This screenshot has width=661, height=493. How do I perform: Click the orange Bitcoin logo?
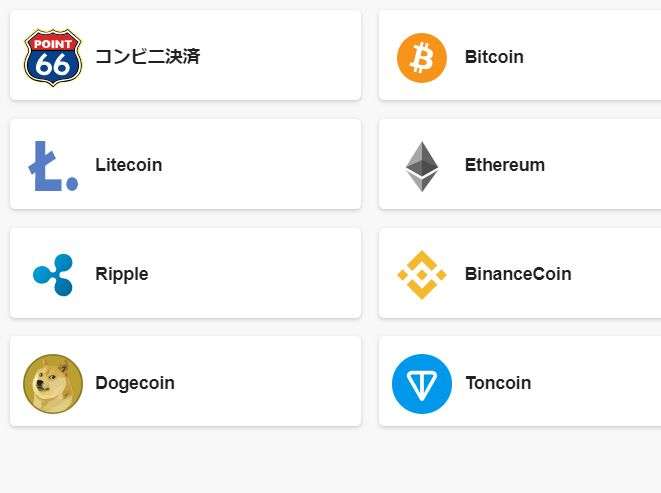tap(422, 58)
